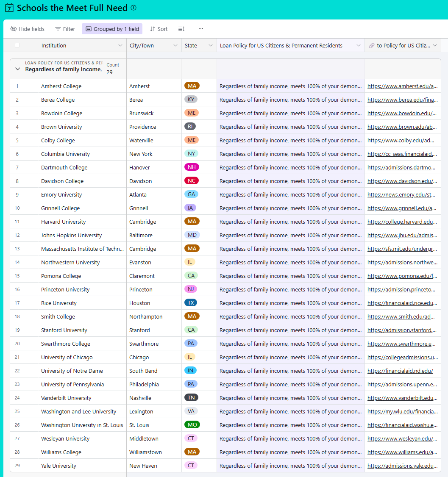Click the Providence city cell
Screen dimensions: 448x477
pos(154,127)
